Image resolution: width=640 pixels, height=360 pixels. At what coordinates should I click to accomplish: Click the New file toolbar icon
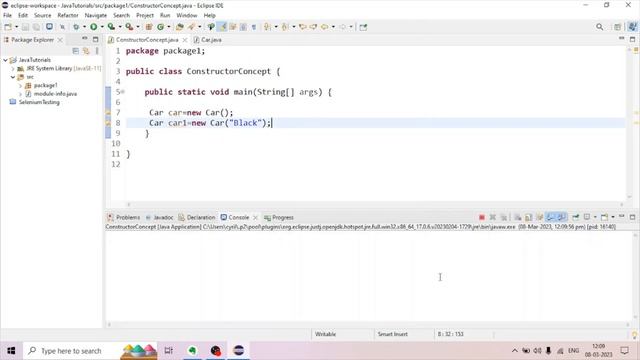[x=8, y=27]
